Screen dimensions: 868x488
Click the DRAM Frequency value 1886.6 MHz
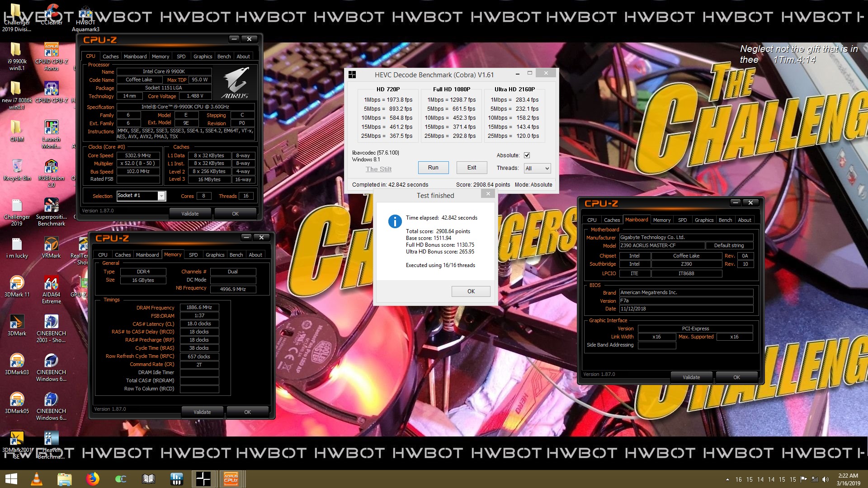click(x=199, y=307)
